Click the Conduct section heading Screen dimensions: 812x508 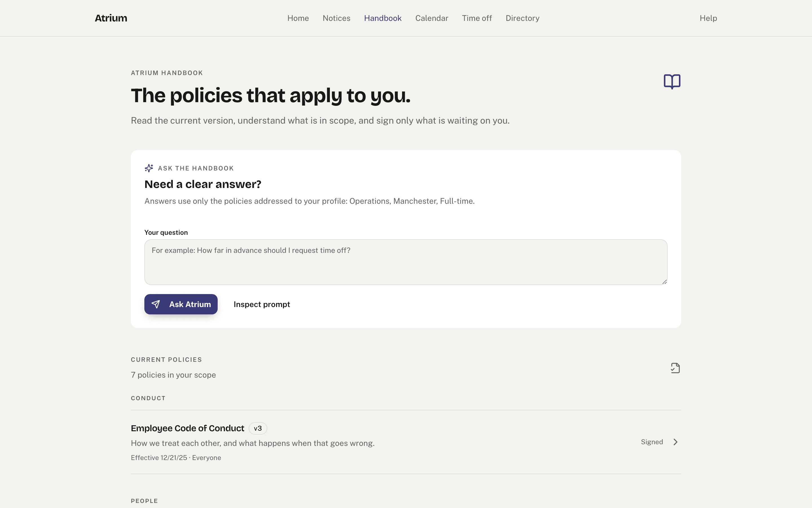(x=148, y=398)
